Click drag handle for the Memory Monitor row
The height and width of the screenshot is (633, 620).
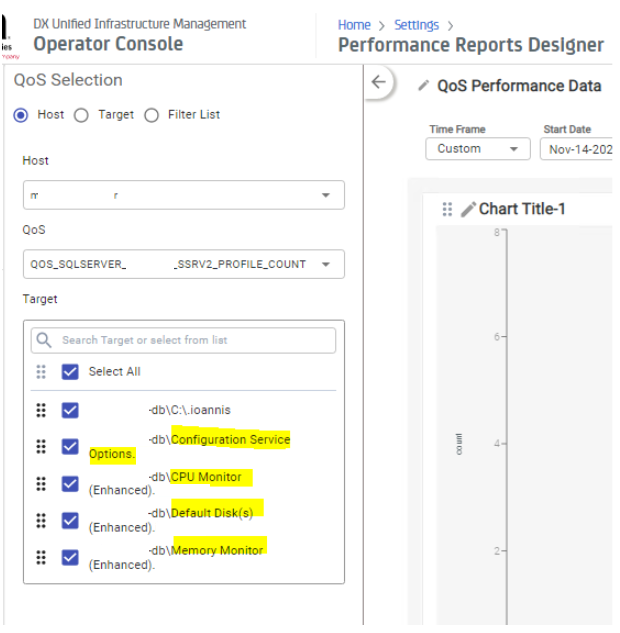click(x=41, y=557)
